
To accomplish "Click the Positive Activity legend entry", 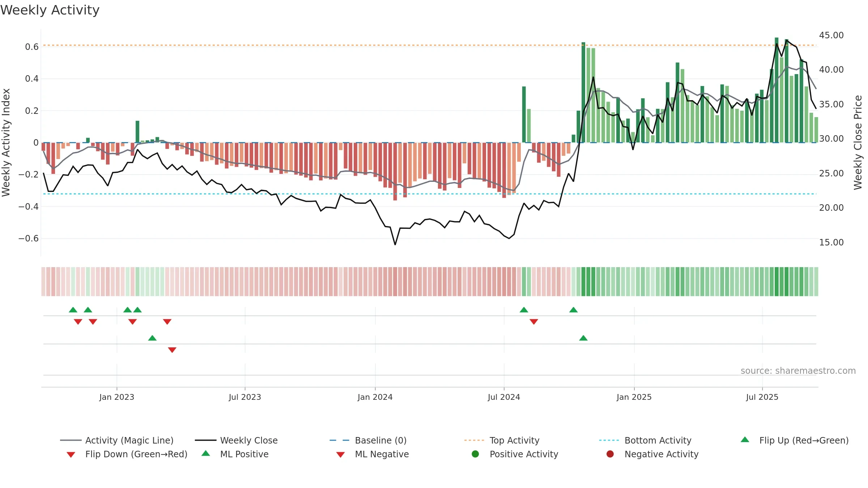I will [515, 454].
